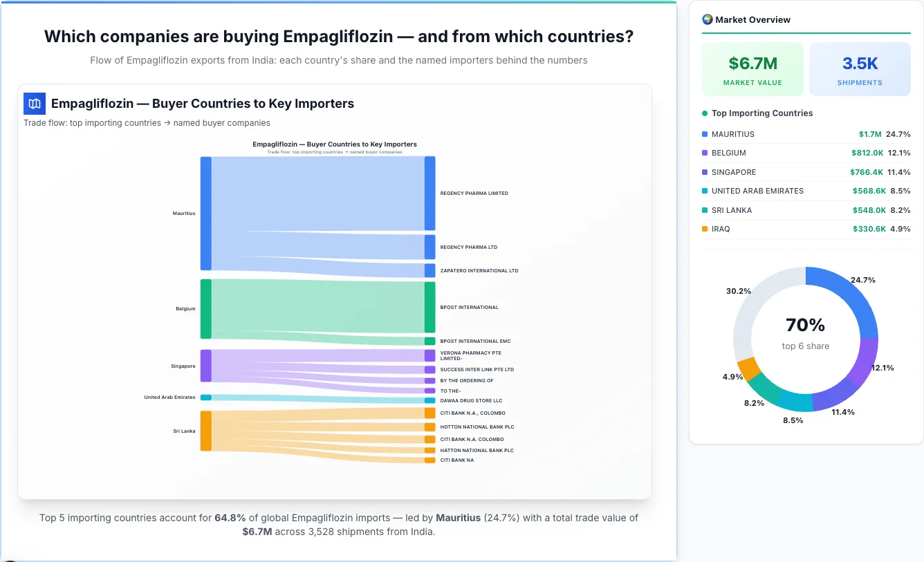Click the $6.7M MARKET VALUE card
924x562 pixels.
click(x=752, y=68)
